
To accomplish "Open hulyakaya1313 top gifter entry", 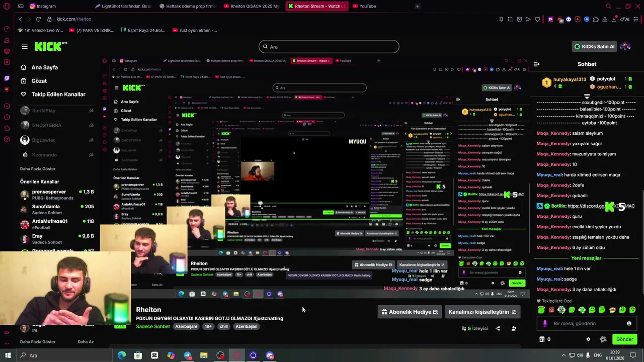I will (564, 82).
